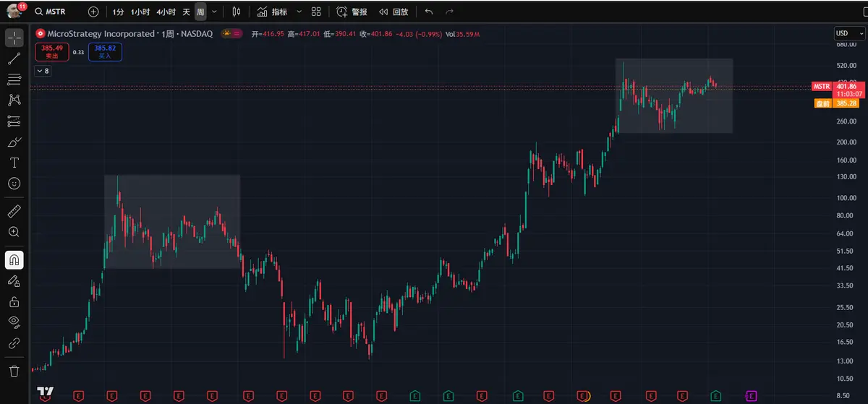Select the 周 weekly interval
The image size is (868, 404).
[x=200, y=12]
